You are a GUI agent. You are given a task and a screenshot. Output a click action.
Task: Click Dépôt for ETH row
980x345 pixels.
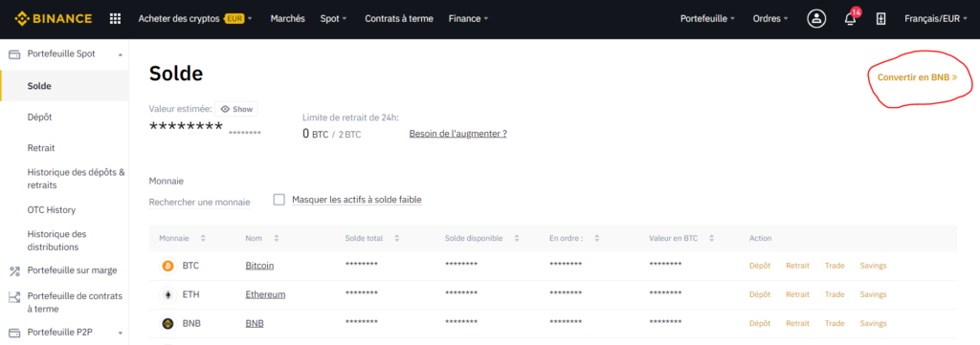(x=760, y=294)
